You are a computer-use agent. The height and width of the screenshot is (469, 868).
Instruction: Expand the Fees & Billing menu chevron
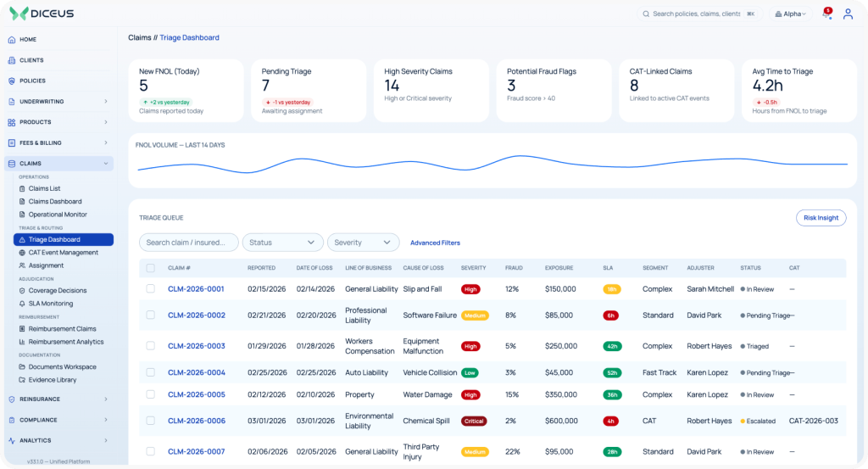point(106,142)
